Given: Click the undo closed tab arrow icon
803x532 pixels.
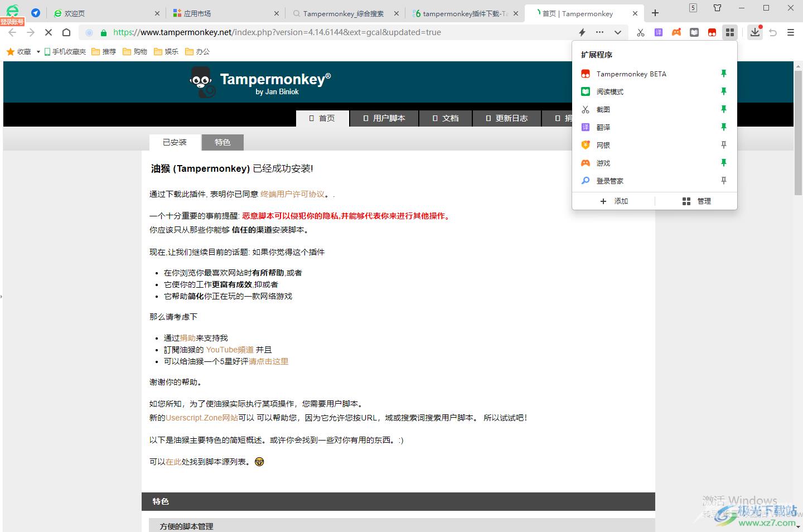Looking at the screenshot, I should [x=773, y=32].
